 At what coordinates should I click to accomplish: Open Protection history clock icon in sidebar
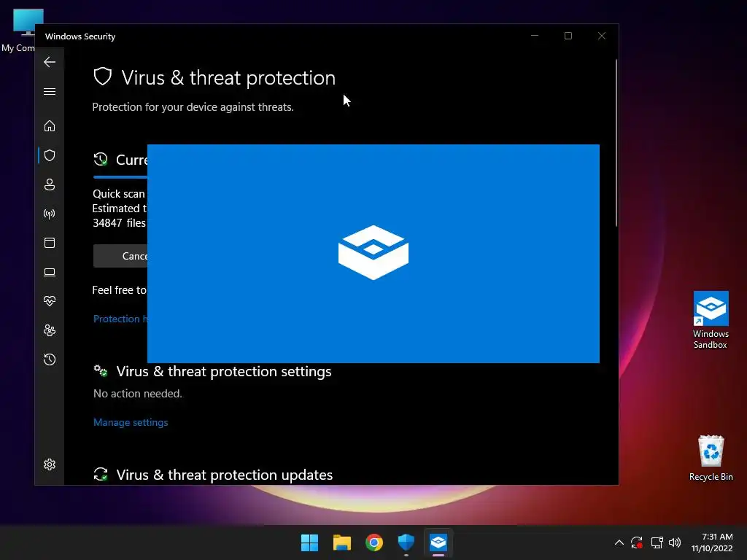click(x=50, y=359)
